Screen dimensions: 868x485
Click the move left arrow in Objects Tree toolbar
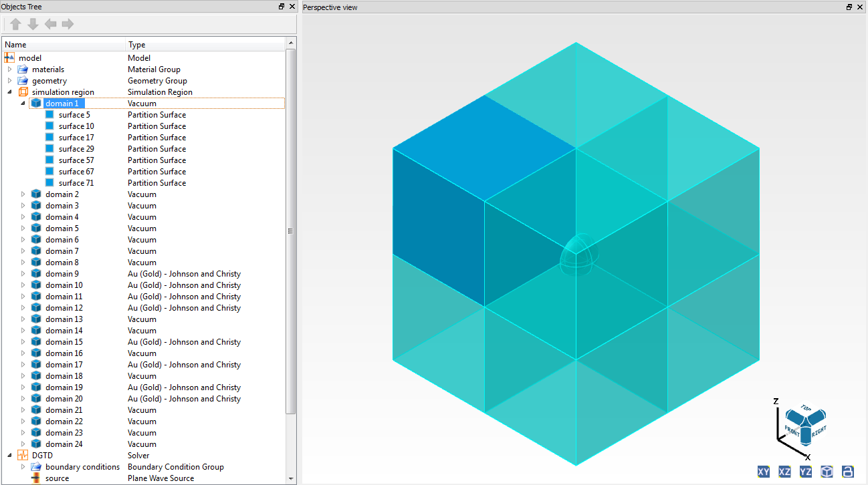(50, 24)
